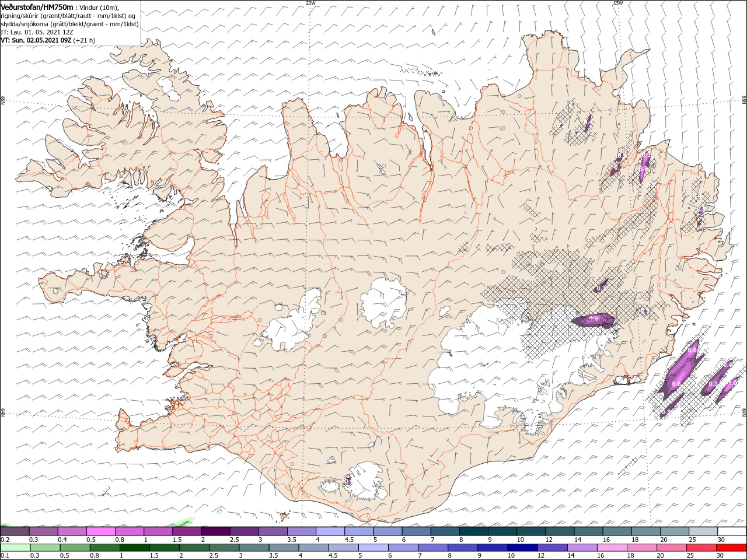
Task: Select the white 30 swatch in snow scale
Action: pyautogui.click(x=732, y=531)
